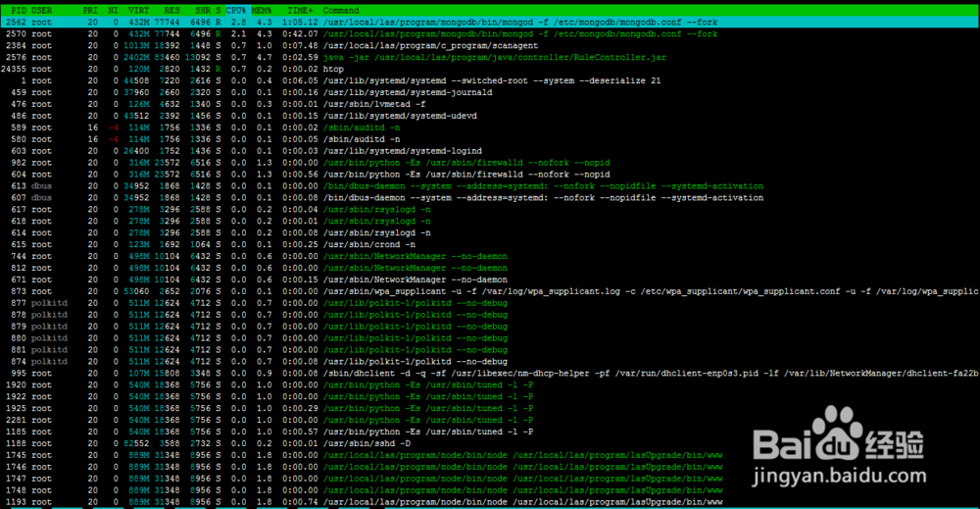Image resolution: width=980 pixels, height=509 pixels.
Task: Select dbus-daemon process row PID 607
Action: [490, 197]
